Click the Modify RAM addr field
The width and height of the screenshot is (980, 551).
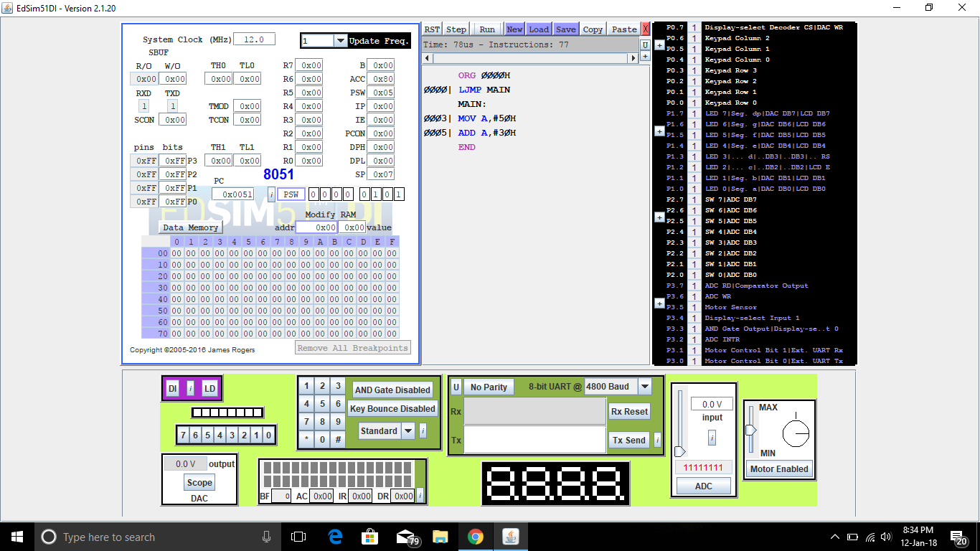[x=317, y=227]
